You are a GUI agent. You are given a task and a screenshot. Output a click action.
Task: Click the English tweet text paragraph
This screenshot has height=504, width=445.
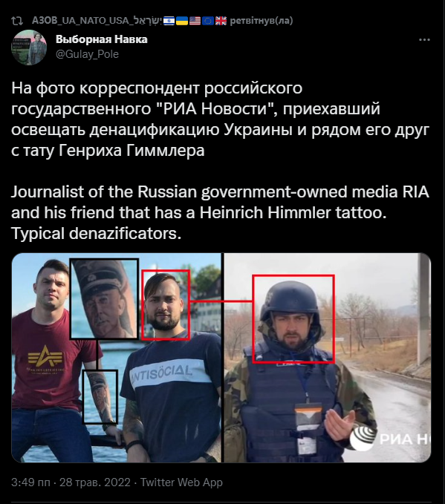click(220, 212)
